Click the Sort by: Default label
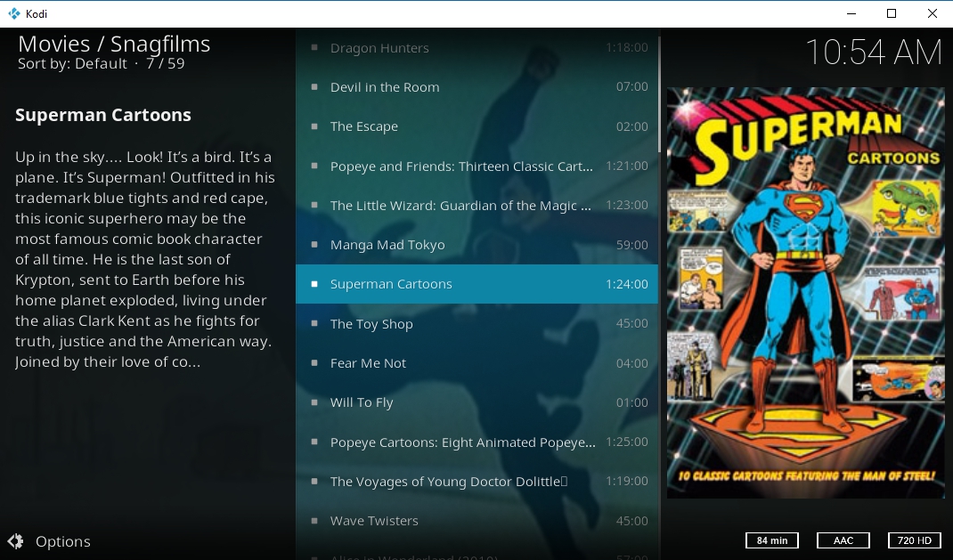 pos(72,63)
